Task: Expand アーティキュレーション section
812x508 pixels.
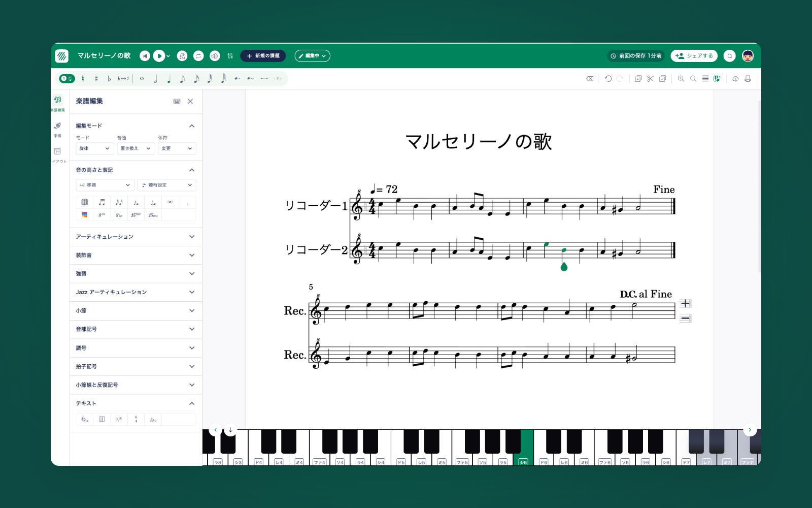Action: point(136,237)
